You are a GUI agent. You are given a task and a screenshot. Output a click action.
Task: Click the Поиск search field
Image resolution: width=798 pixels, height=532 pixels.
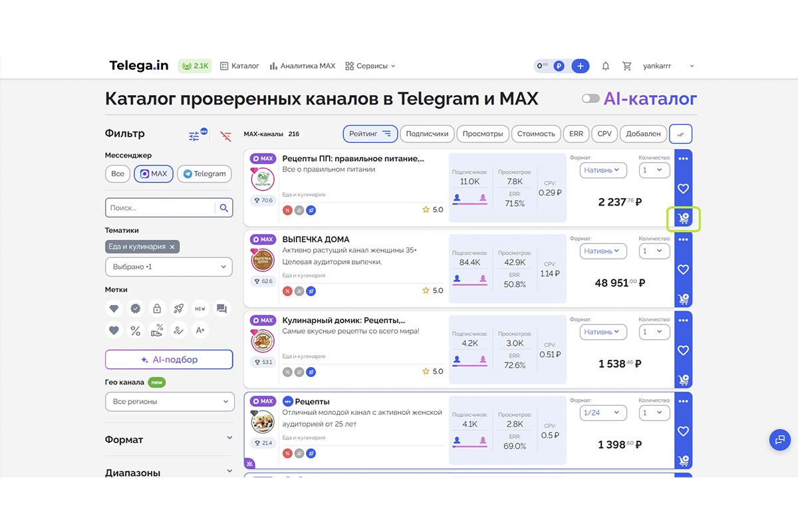160,207
